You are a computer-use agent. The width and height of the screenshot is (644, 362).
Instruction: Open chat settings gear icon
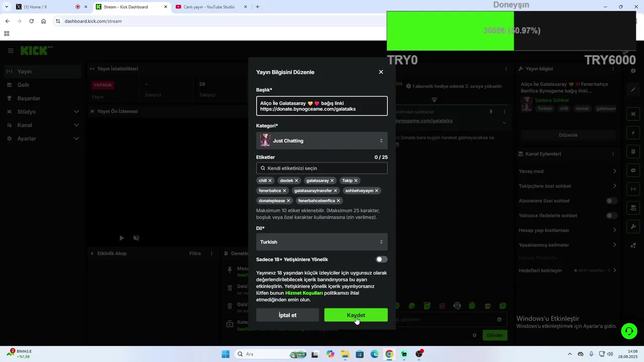(x=474, y=335)
